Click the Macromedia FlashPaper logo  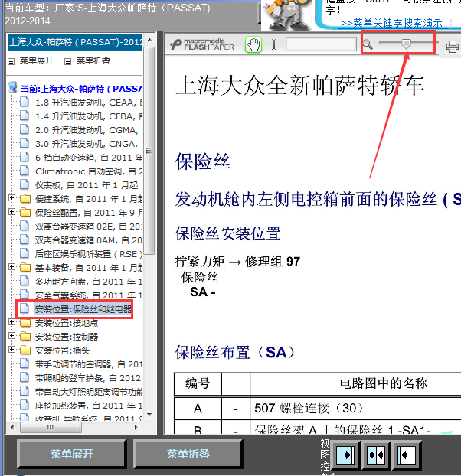coord(202,44)
